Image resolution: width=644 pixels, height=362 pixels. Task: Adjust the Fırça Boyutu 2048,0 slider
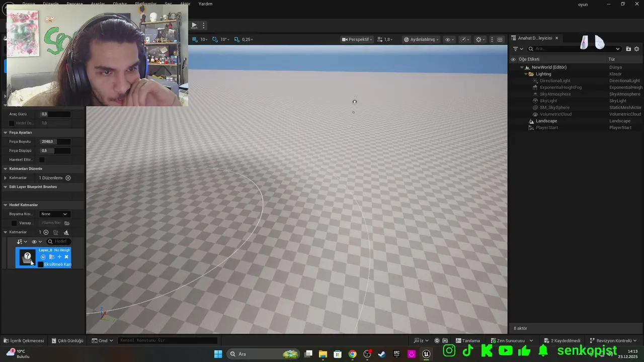[x=55, y=141]
